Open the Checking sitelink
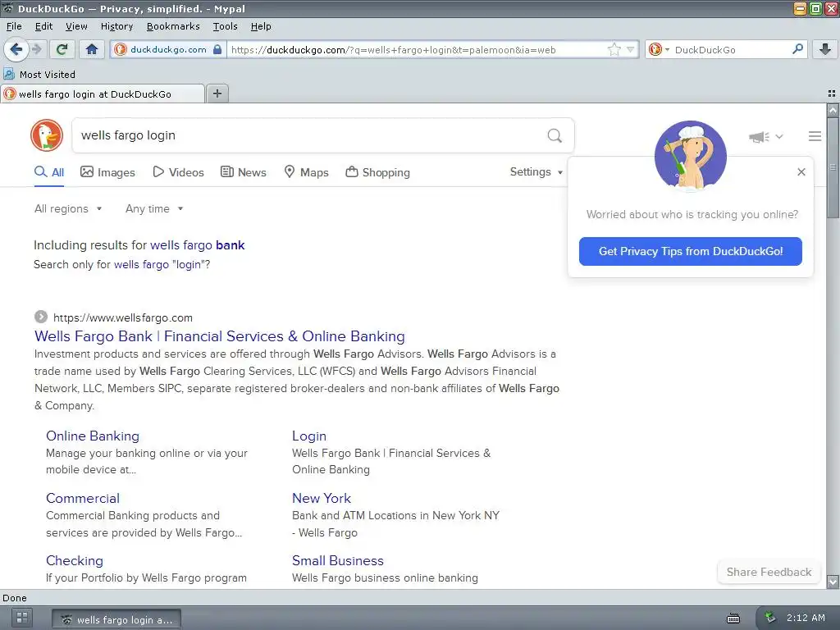The width and height of the screenshot is (840, 630). [75, 560]
